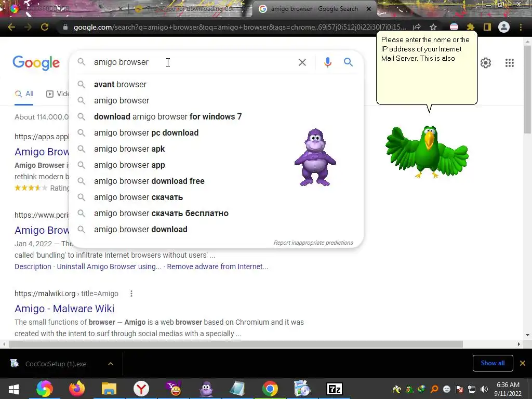
Task: Choose suggestion amigo browser app
Action: point(216,165)
